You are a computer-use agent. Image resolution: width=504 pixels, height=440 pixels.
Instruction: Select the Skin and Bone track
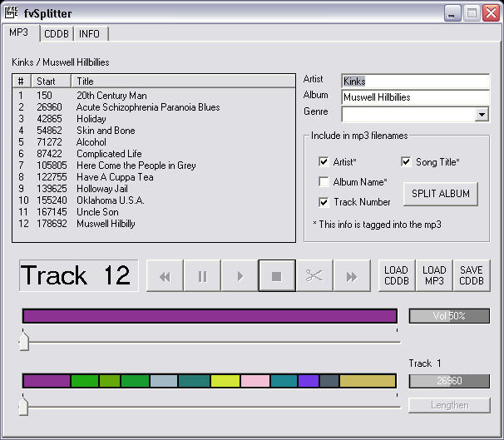click(x=154, y=130)
